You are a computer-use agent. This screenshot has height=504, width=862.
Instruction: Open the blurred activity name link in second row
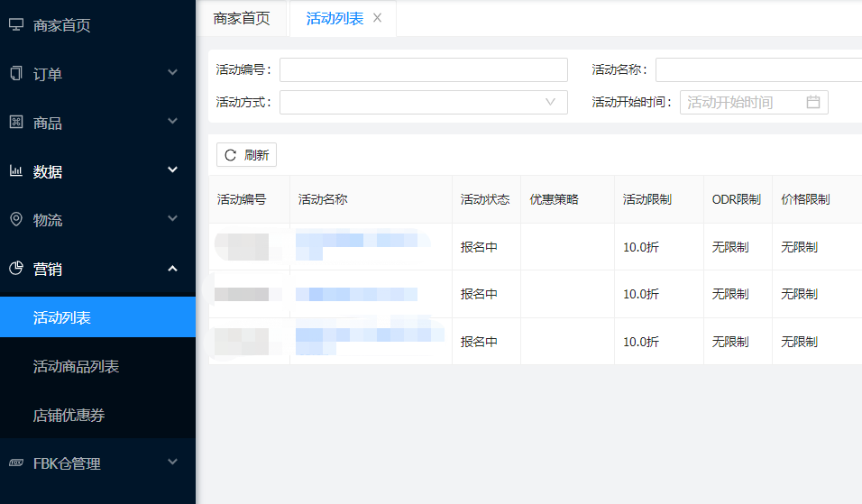point(356,294)
